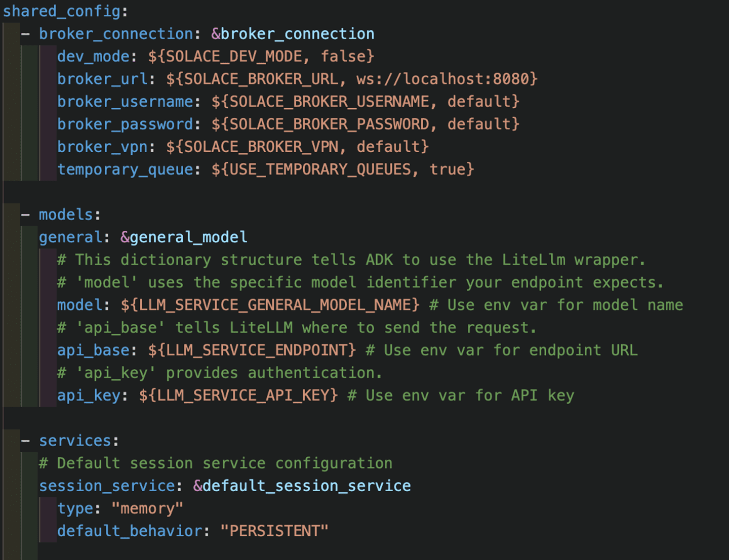Screen dimensions: 729x560
Task: Click the "memory" type value
Action: tap(147, 508)
